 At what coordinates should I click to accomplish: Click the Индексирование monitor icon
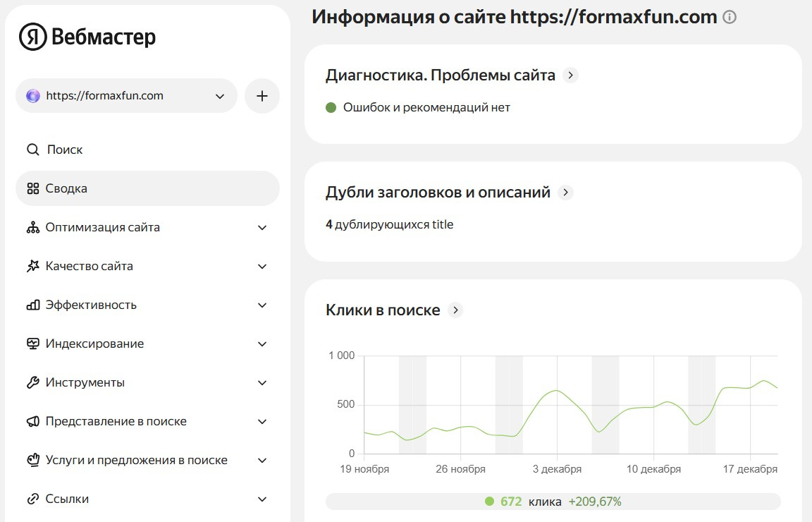[32, 344]
